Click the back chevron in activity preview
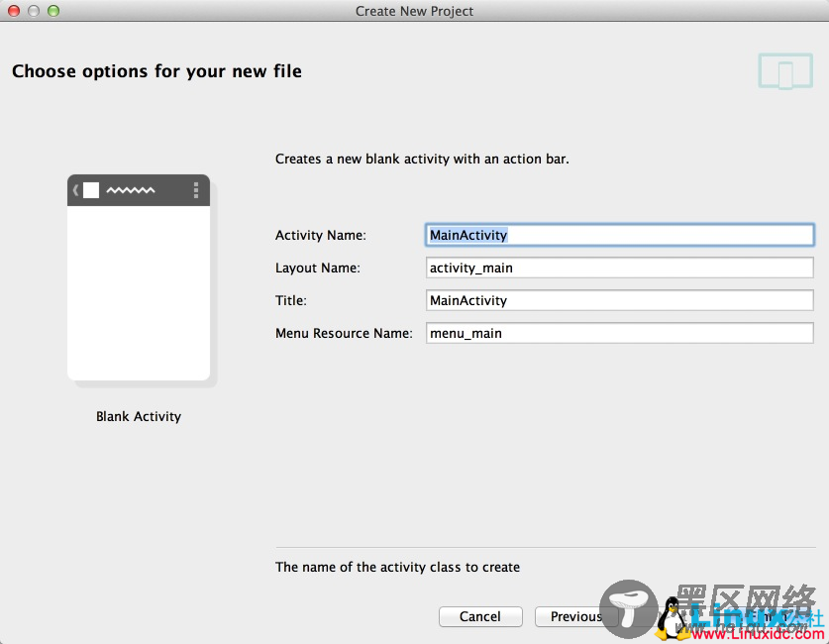The image size is (829, 644). coord(75,190)
